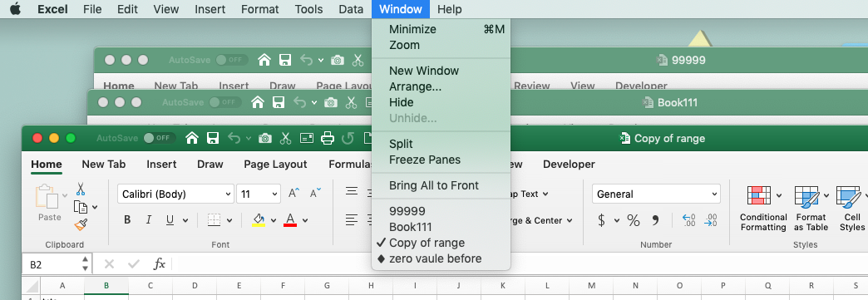Click the email envelope icon in title bar
Screen dimensions: 868x300
[x=307, y=138]
